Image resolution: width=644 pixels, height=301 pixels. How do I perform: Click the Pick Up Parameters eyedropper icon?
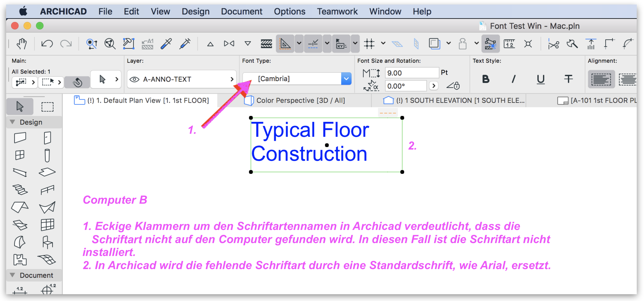(166, 44)
